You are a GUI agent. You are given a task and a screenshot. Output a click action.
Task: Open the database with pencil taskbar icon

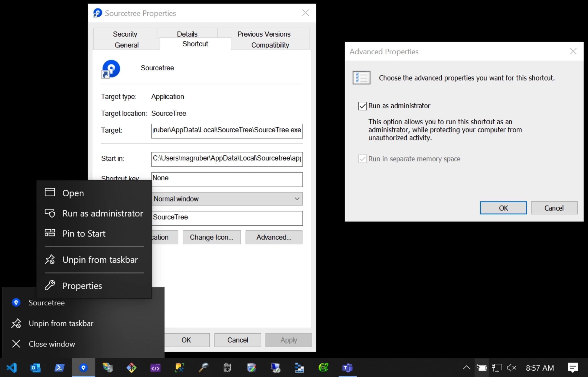tap(251, 367)
